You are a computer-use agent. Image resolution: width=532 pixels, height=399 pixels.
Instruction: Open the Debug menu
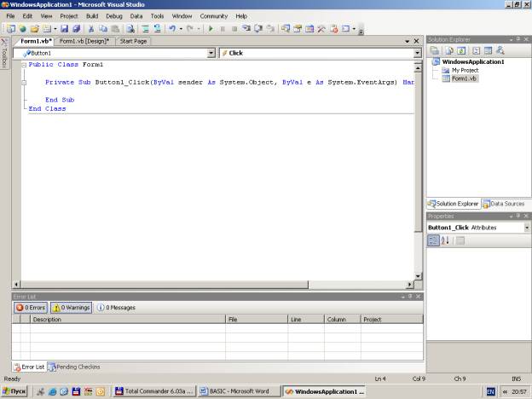click(114, 16)
